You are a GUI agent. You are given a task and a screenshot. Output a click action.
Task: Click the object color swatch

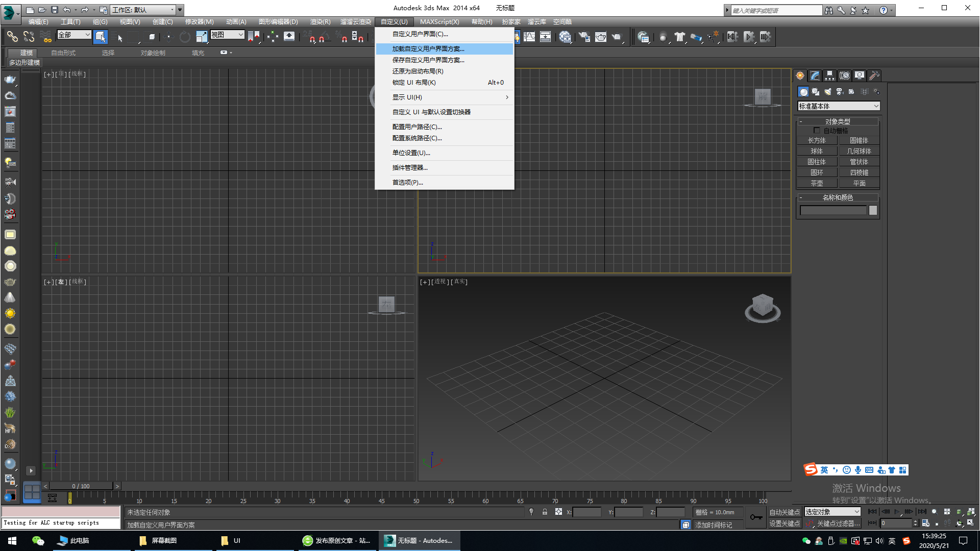pyautogui.click(x=873, y=211)
